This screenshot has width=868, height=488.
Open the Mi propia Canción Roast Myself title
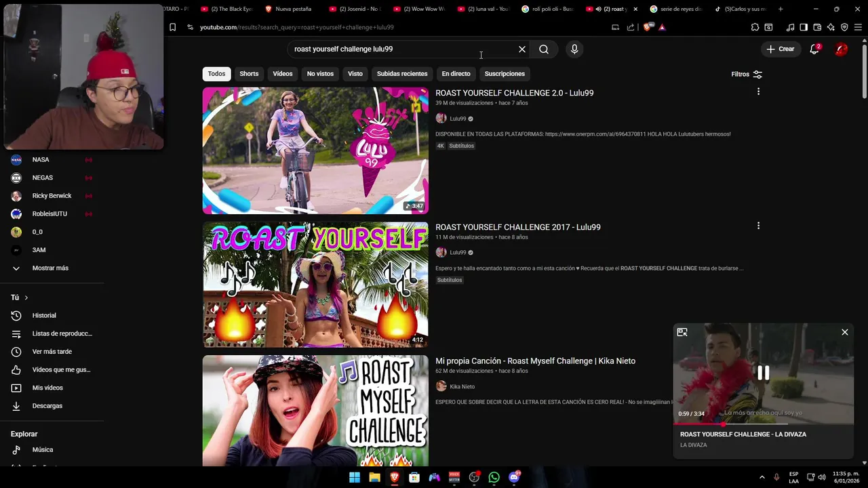(535, 361)
